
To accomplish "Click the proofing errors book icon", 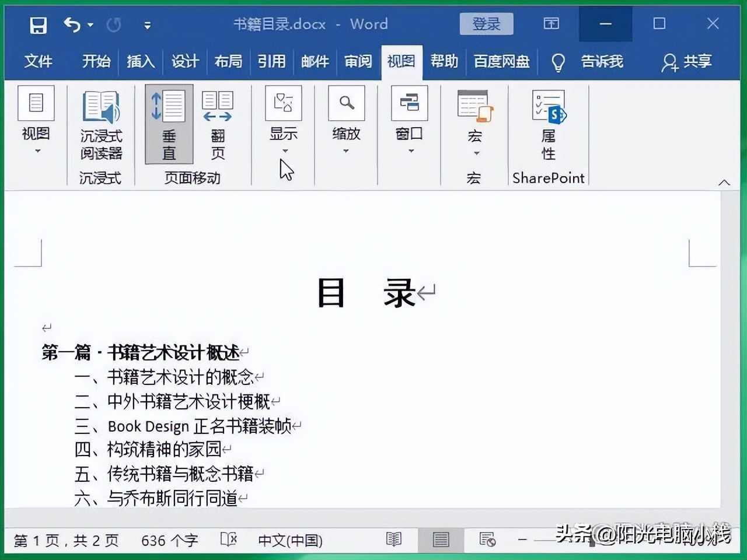I will pyautogui.click(x=228, y=540).
